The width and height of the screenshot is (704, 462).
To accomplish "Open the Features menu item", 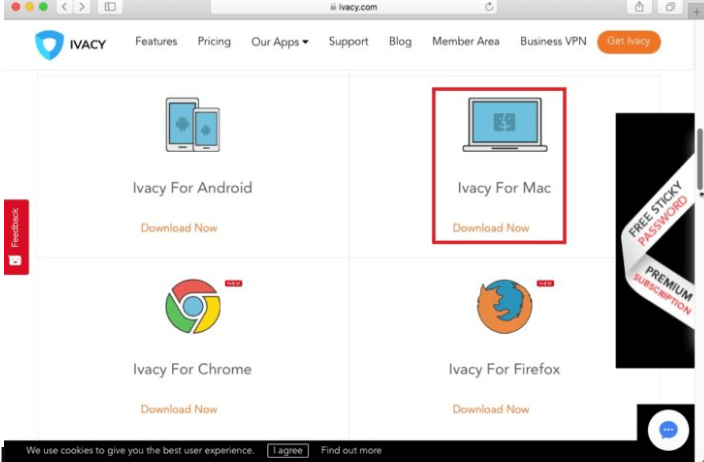I will [156, 41].
